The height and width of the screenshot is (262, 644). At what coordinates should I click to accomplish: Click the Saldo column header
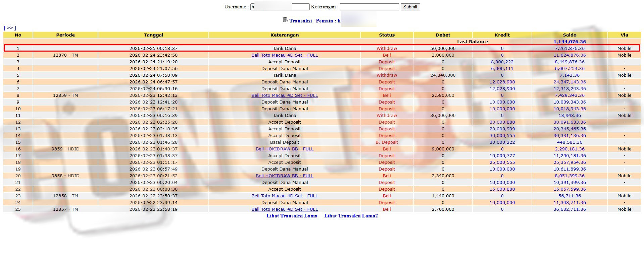(x=569, y=35)
